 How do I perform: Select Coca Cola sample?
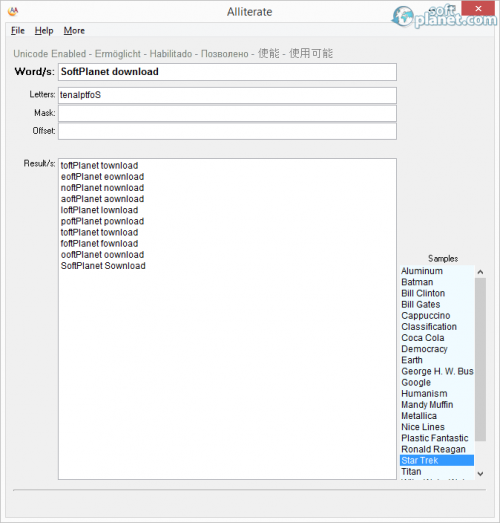coord(437,338)
